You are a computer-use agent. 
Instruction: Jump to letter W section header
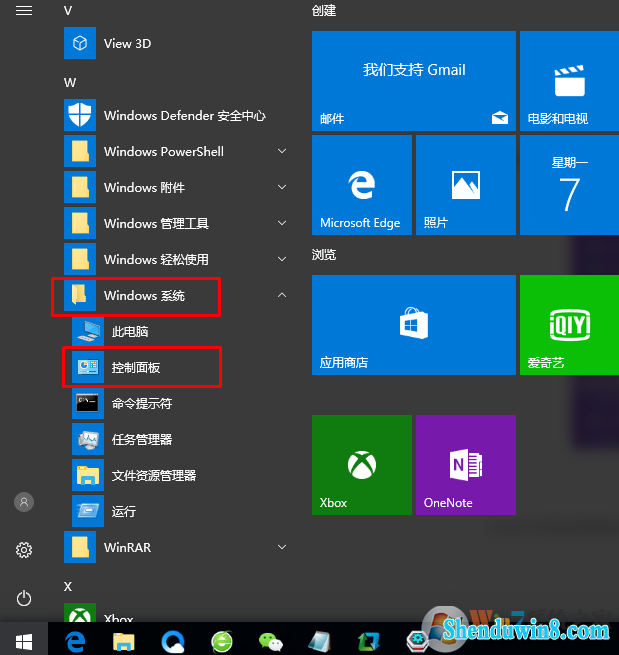70,83
